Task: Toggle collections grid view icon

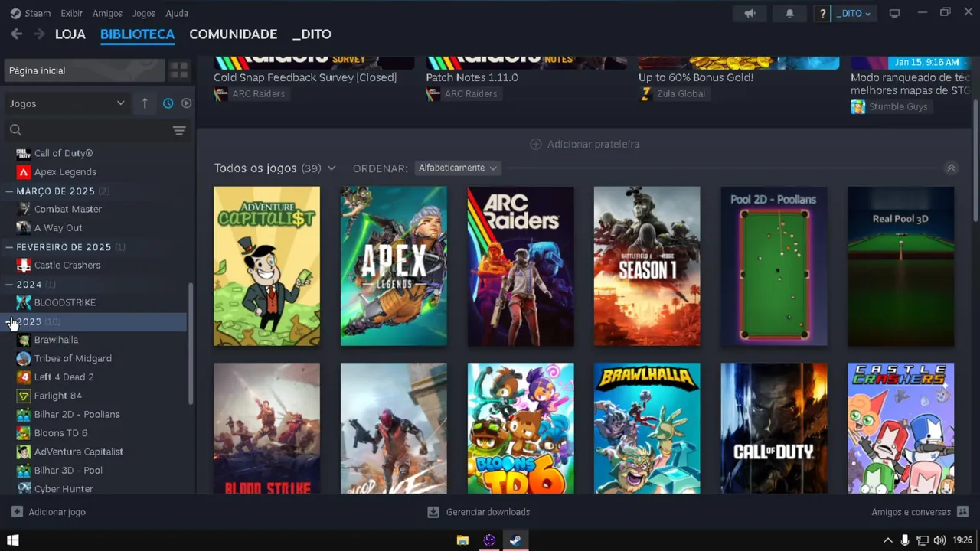Action: [x=179, y=70]
